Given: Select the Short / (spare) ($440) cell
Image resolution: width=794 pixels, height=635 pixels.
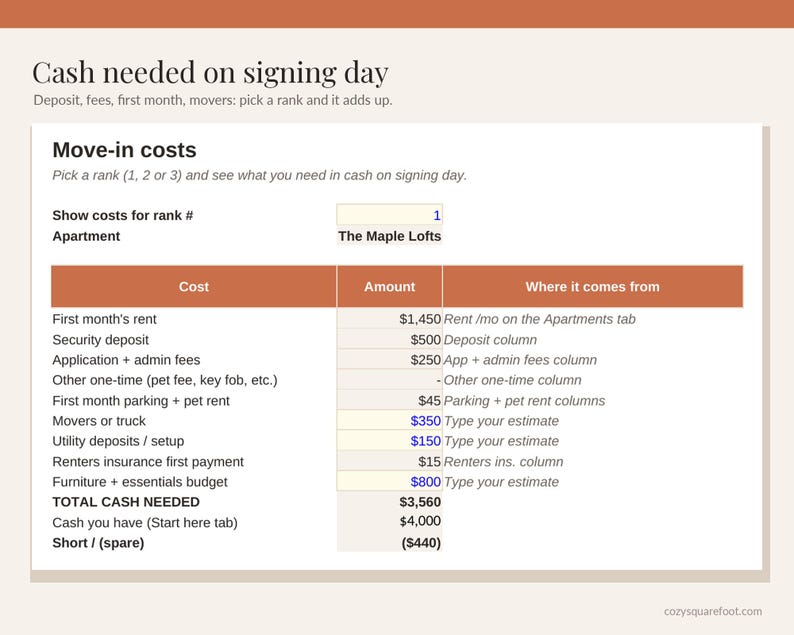Looking at the screenshot, I should click(389, 542).
